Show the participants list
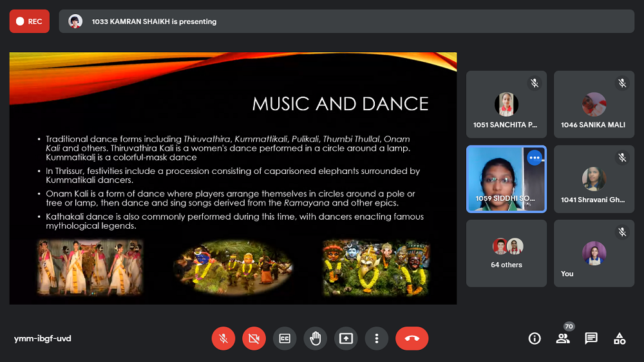This screenshot has width=644, height=362. tap(563, 338)
